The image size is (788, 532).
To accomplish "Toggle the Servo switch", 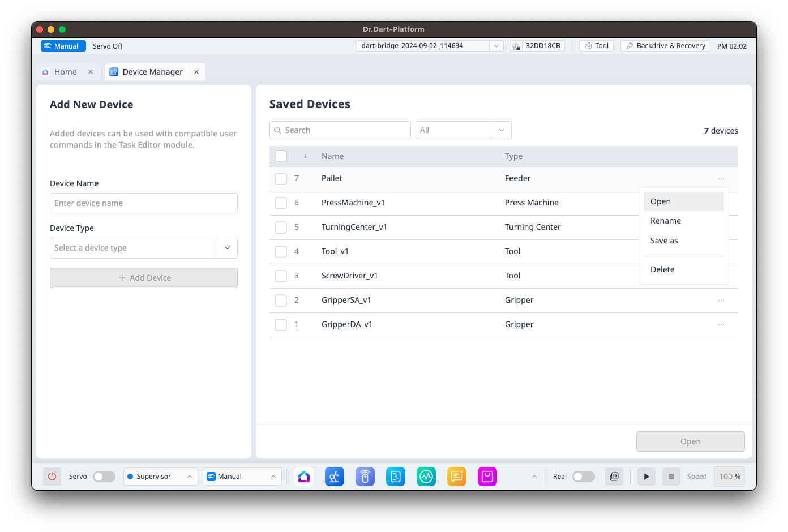I will pos(104,477).
